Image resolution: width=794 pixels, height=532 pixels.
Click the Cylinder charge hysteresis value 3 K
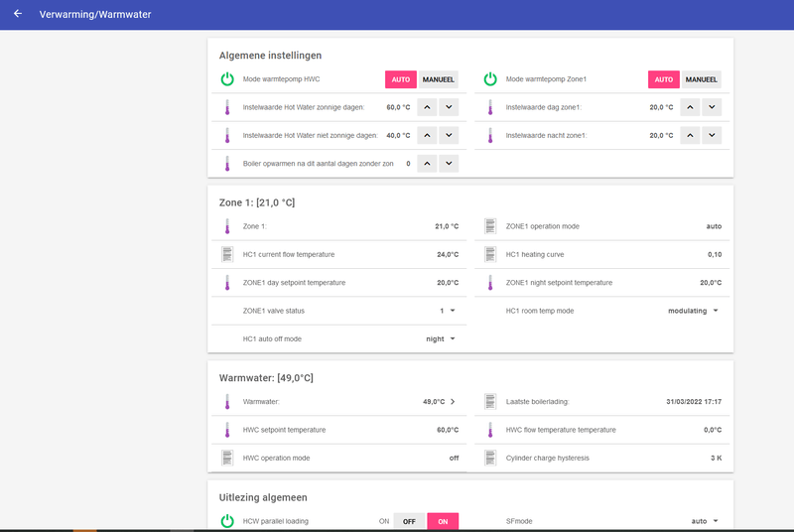pos(716,459)
